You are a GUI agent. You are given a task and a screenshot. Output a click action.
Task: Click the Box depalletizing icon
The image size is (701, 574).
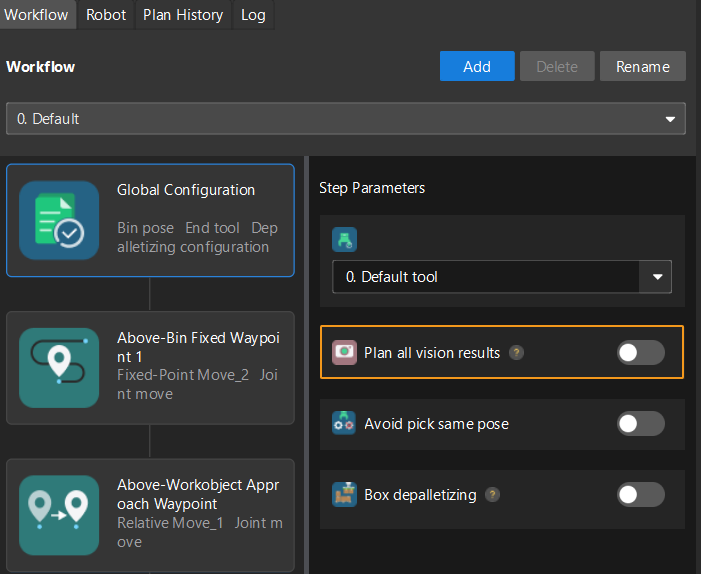[344, 494]
